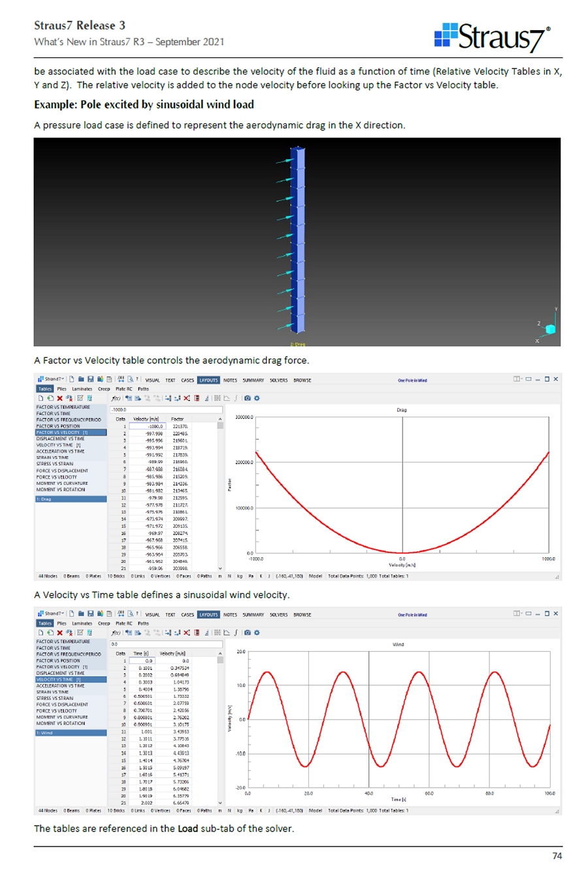The image size is (588, 887).
Task: Open window layout dropdown in upper window title bar
Action: pyautogui.click(x=517, y=379)
